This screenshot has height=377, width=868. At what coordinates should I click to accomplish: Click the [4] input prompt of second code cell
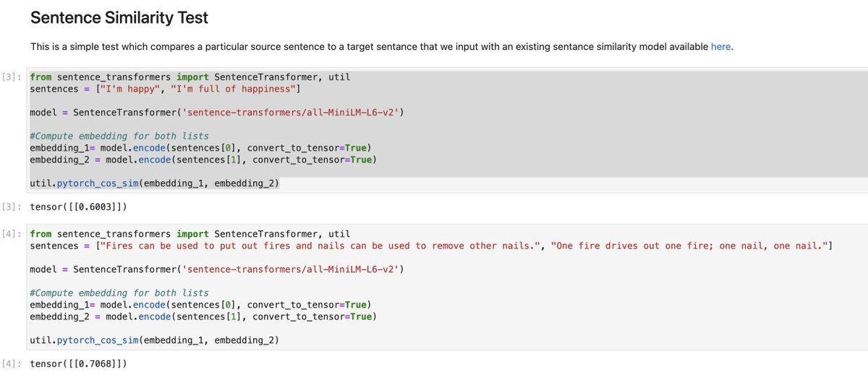[14, 234]
